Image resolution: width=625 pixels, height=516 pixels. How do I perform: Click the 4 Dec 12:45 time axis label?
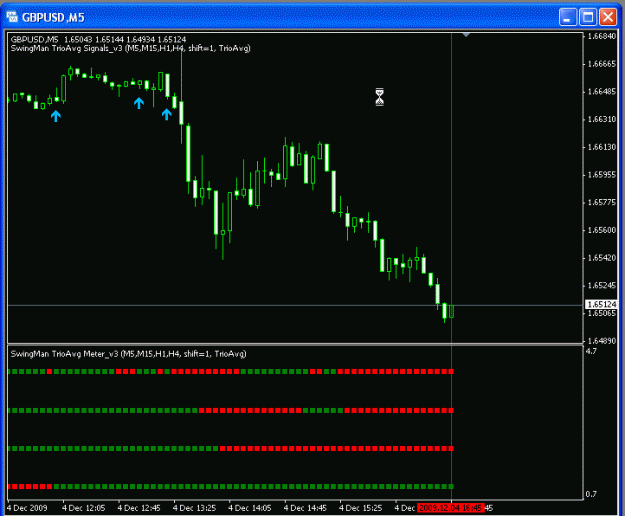click(x=139, y=508)
